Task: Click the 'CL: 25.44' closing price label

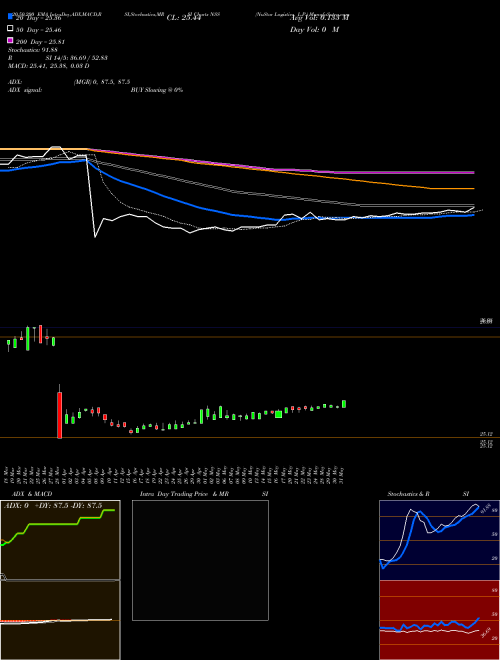Action: (184, 18)
